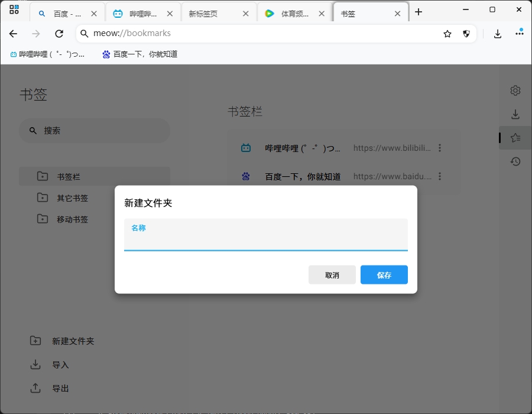This screenshot has height=414, width=532.
Task: Open the browser more menu
Action: pyautogui.click(x=520, y=33)
